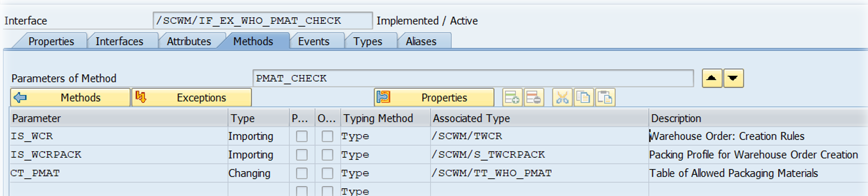Viewport: 868px width, 196px height.
Task: Click the copy icon in toolbar
Action: click(x=584, y=97)
